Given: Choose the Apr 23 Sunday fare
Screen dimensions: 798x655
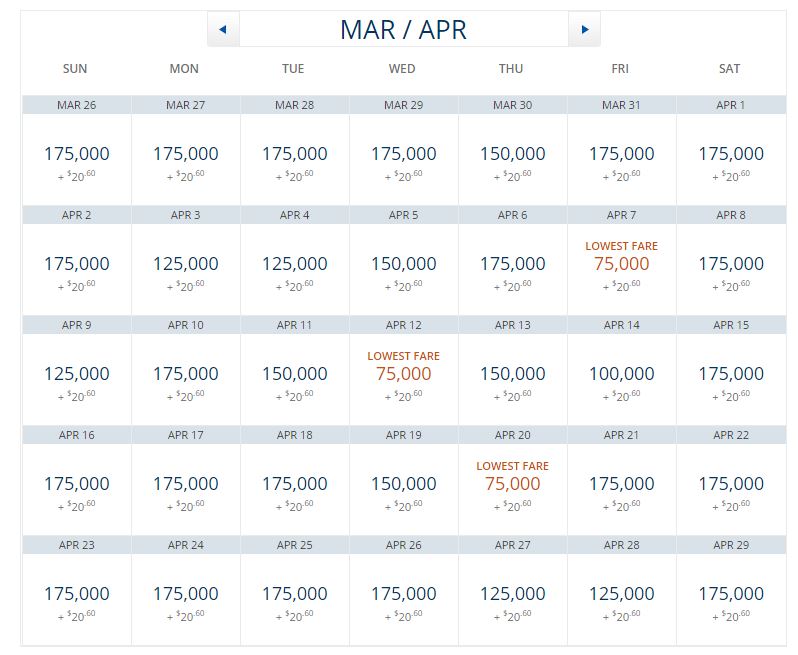Looking at the screenshot, I should (76, 594).
